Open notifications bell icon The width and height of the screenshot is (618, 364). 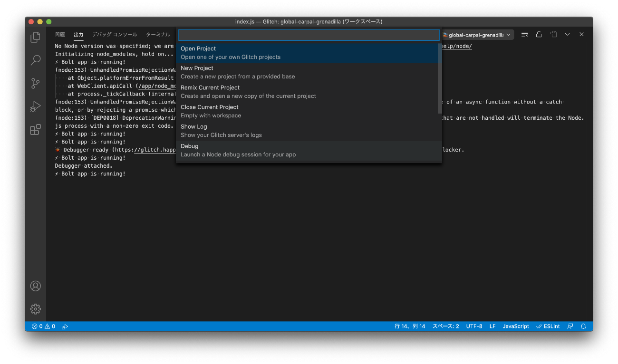[583, 326]
